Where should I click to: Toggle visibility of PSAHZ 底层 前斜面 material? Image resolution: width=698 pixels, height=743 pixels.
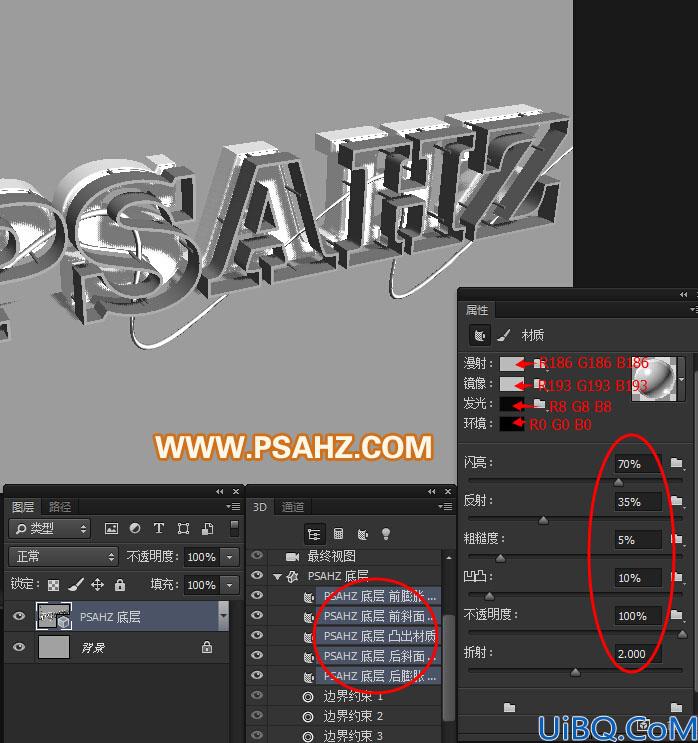pyautogui.click(x=257, y=615)
